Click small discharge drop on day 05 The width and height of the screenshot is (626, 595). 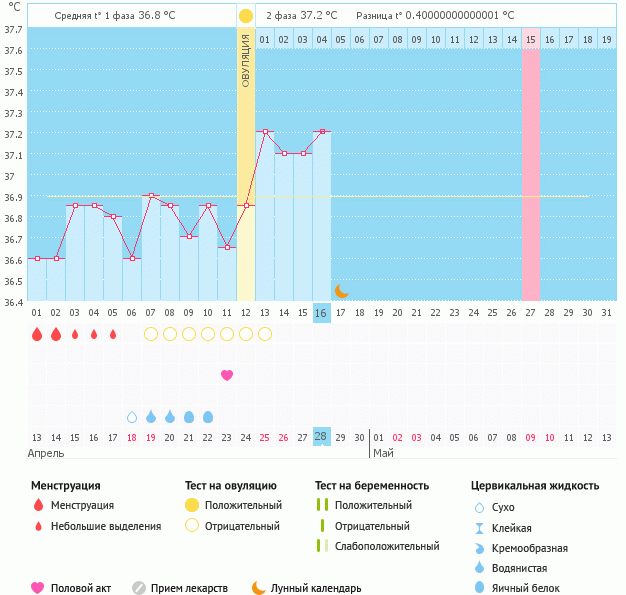(113, 334)
